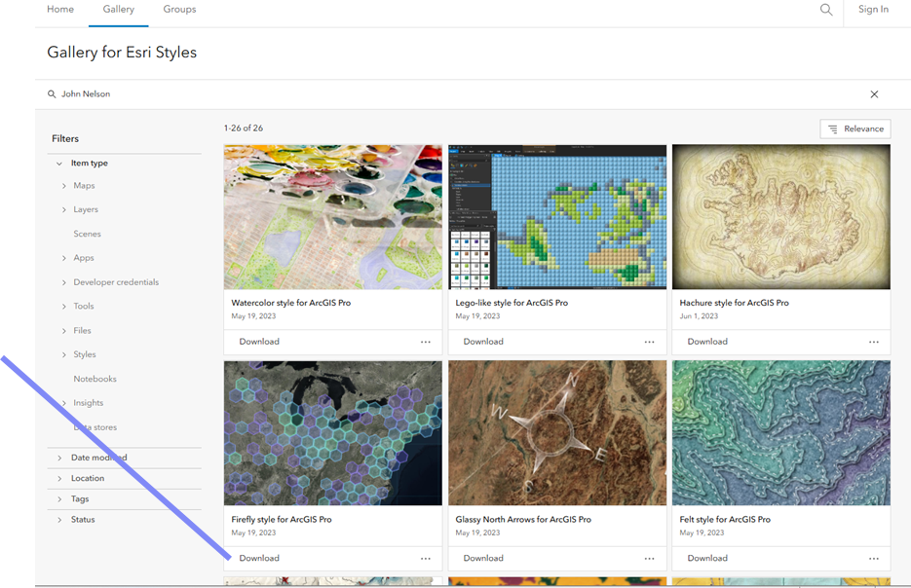Open the Hachure style map thumbnail
This screenshot has width=911, height=588.
pyautogui.click(x=781, y=217)
